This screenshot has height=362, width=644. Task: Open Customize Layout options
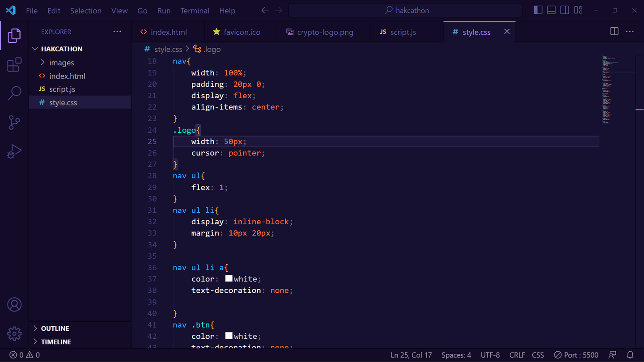[x=578, y=10]
